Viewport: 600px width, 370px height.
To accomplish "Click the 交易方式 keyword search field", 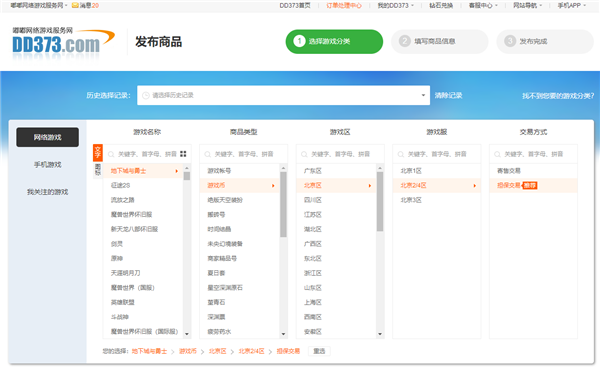I will click(533, 154).
